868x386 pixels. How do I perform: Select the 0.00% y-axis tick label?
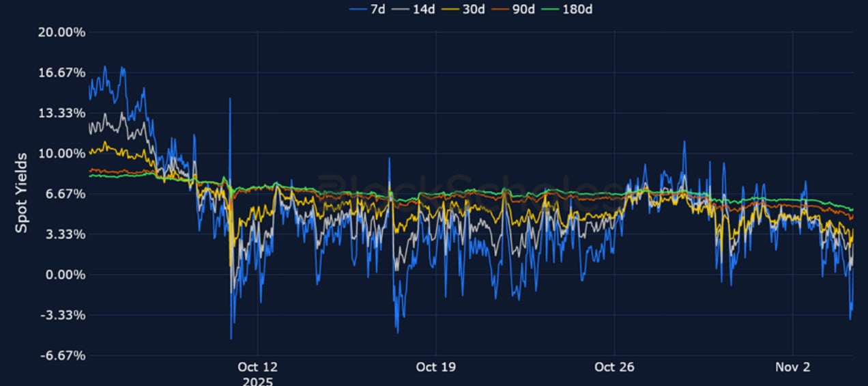(64, 275)
